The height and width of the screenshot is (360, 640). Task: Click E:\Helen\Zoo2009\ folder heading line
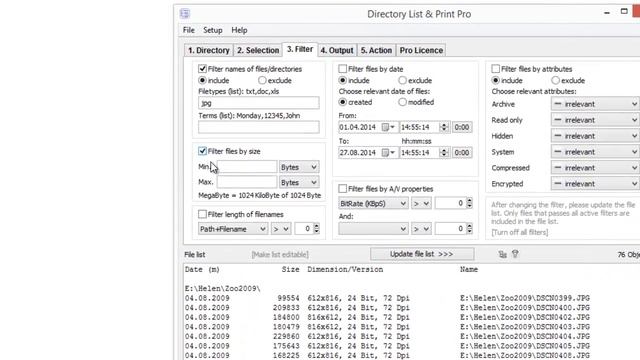tap(222, 289)
